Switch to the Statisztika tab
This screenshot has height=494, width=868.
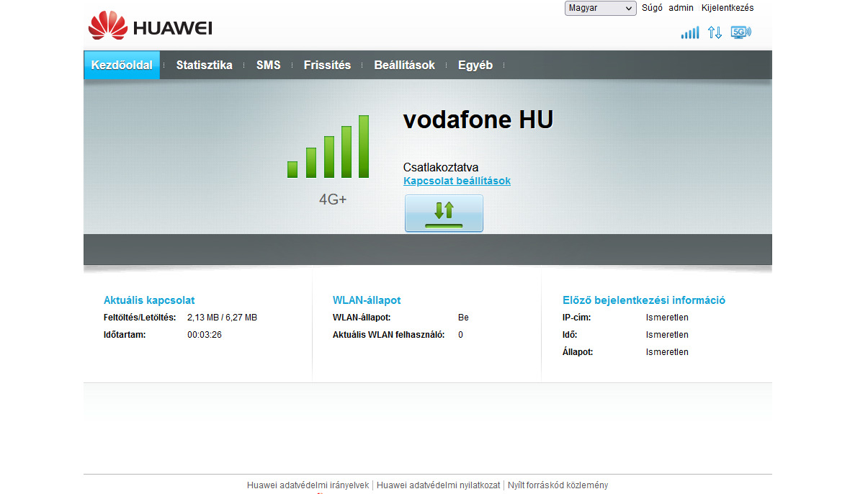pos(205,65)
